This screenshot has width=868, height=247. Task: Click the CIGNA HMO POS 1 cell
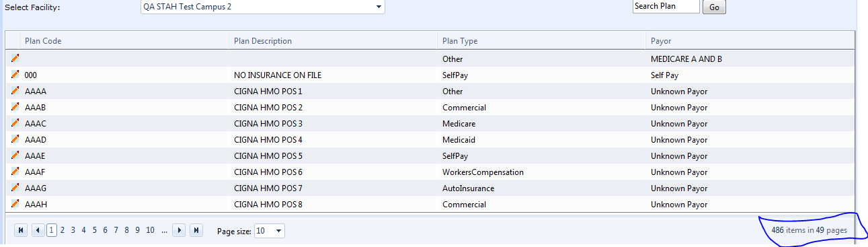coord(268,91)
